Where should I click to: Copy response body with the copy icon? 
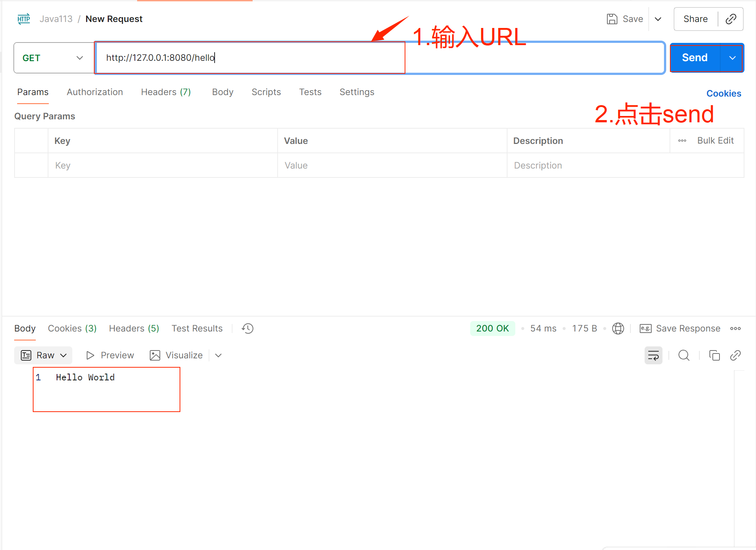point(714,355)
